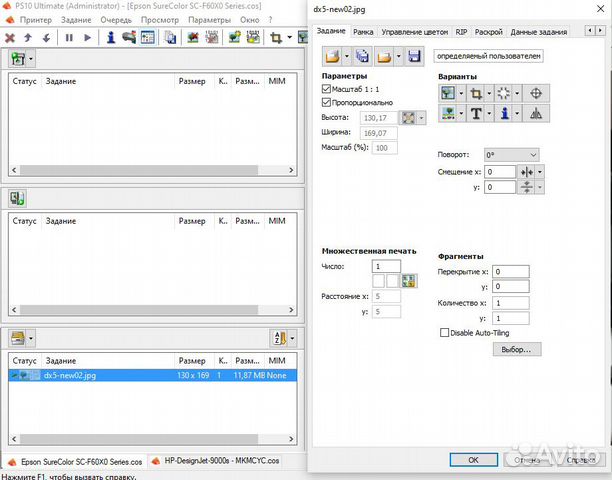
Task: Switch to the Управление цветом tab
Action: click(x=414, y=32)
